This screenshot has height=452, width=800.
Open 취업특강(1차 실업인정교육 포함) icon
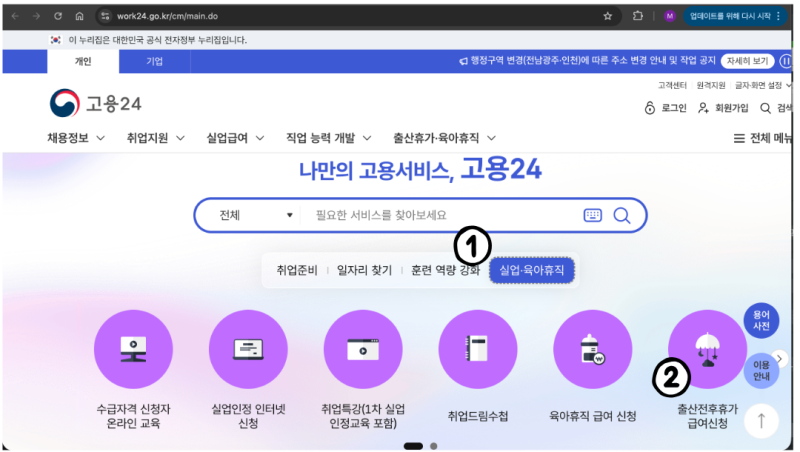(x=363, y=349)
